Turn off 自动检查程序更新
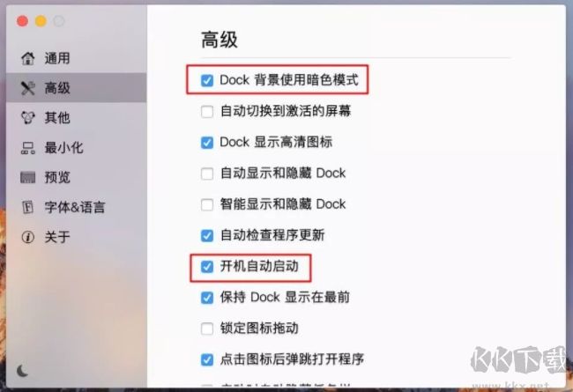This screenshot has height=392, width=573. coord(207,235)
